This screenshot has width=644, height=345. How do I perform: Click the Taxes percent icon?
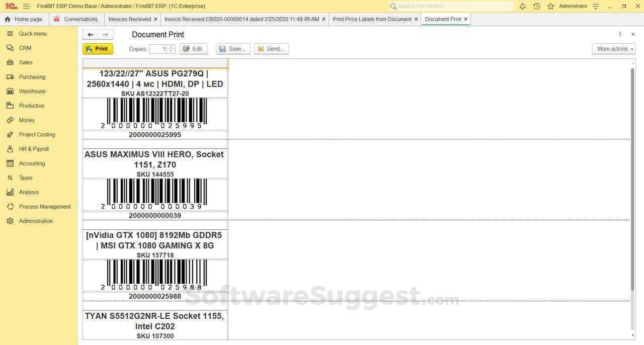click(x=10, y=178)
